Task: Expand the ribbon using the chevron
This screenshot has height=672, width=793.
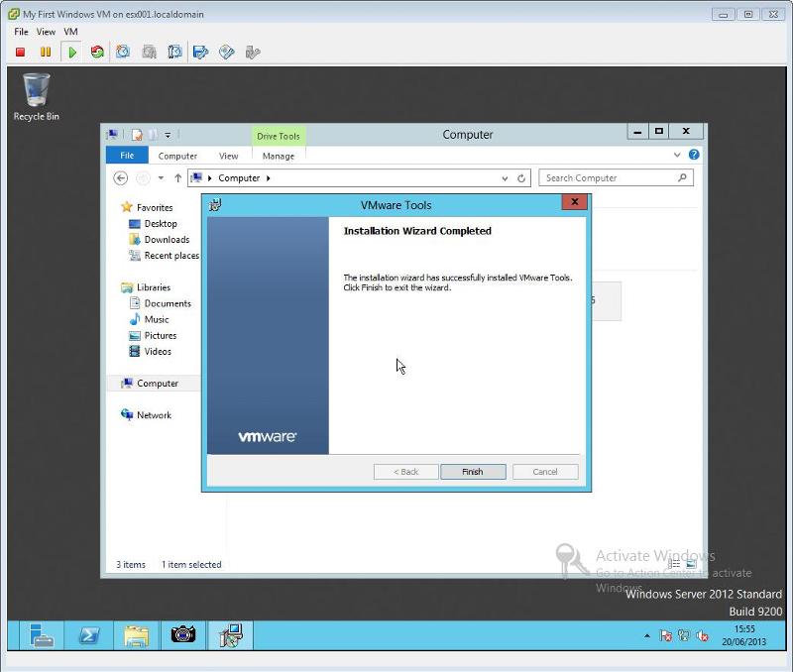Action: click(x=677, y=155)
